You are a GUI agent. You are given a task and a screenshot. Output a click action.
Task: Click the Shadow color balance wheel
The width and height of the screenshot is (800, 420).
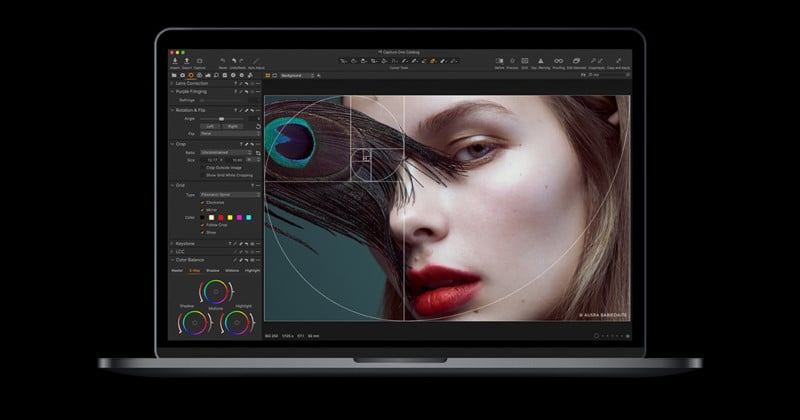pos(194,323)
